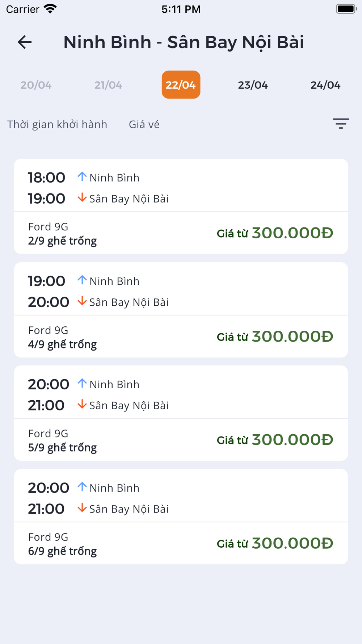Select the 20/04 date tab

[36, 85]
